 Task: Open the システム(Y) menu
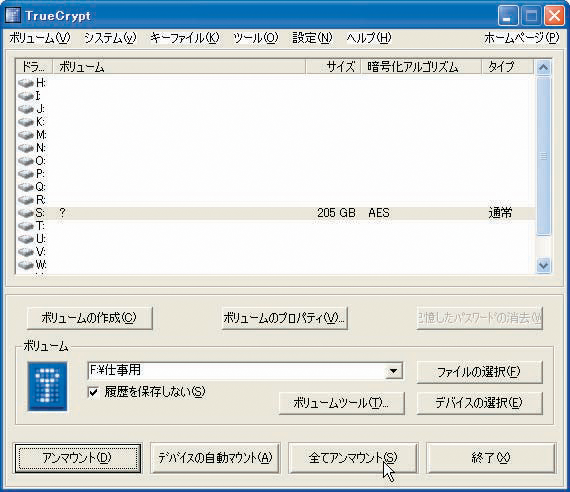[x=110, y=38]
